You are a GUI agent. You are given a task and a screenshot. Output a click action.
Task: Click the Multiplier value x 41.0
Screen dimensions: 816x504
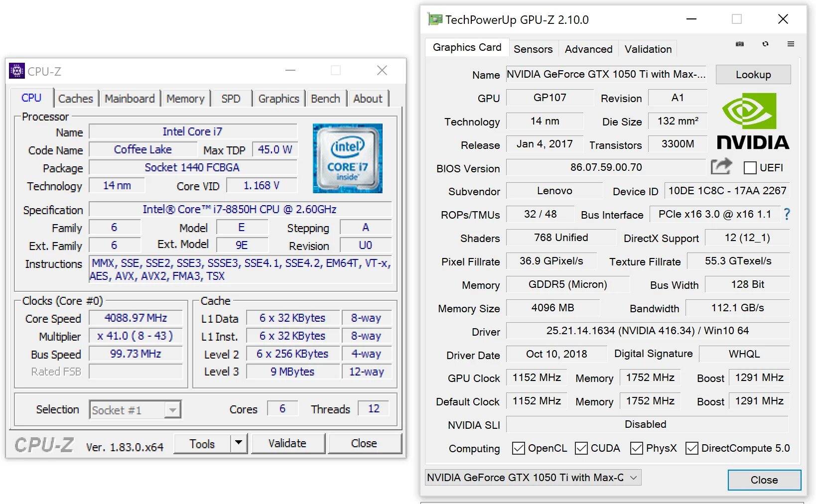(x=136, y=336)
